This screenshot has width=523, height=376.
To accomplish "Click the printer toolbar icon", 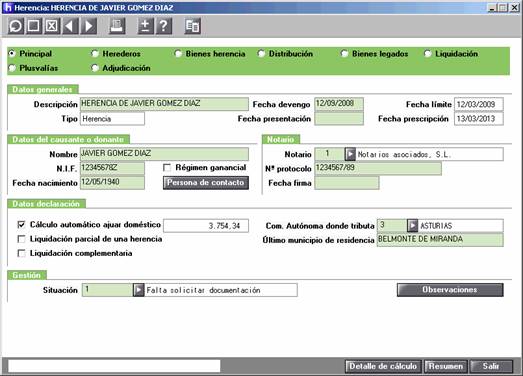I will pos(117,26).
